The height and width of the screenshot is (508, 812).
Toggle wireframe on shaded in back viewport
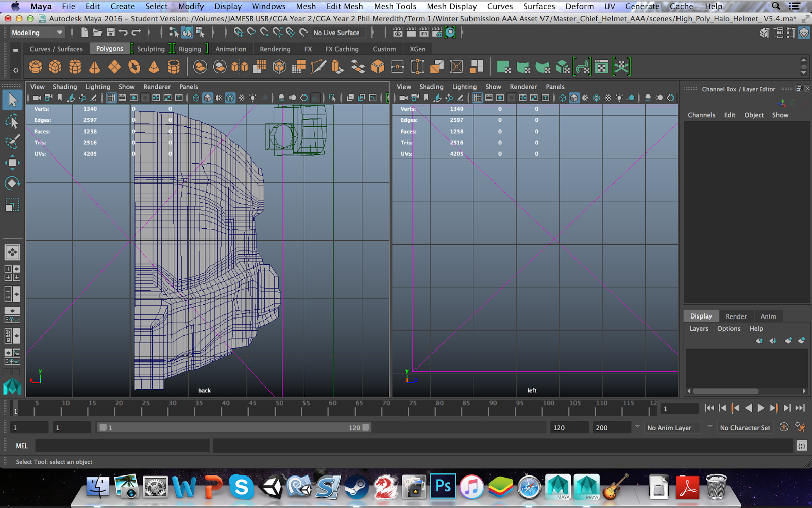coord(230,98)
